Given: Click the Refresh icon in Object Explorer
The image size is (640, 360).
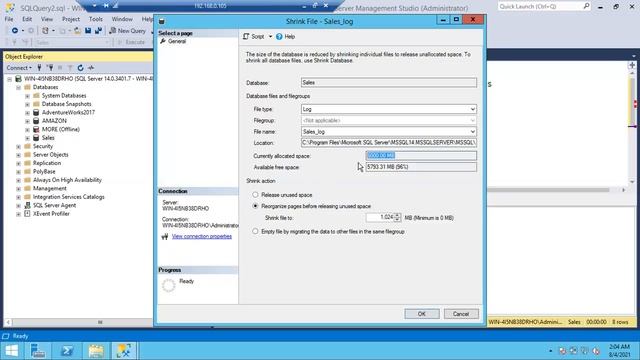Looking at the screenshot, I should 80,68.
